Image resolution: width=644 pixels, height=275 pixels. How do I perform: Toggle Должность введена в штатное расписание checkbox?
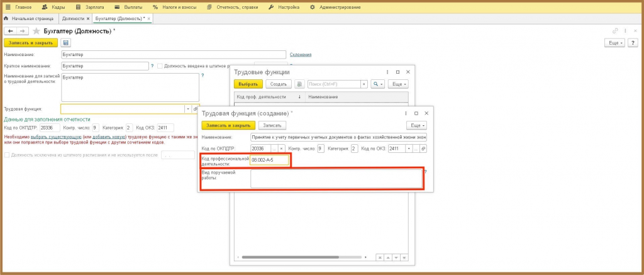(x=160, y=66)
